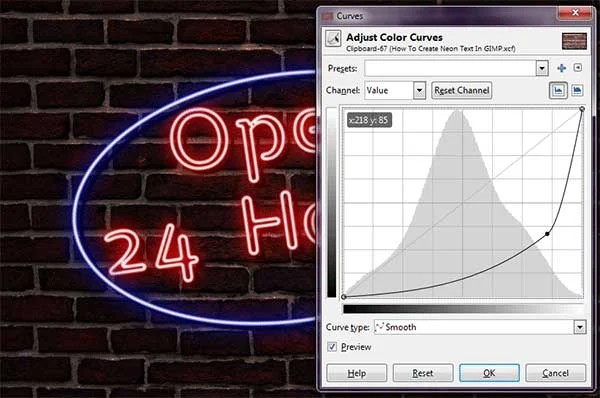Viewport: 600px width, 398px height.
Task: Open the Curve type Smooth dropdown
Action: tap(580, 327)
